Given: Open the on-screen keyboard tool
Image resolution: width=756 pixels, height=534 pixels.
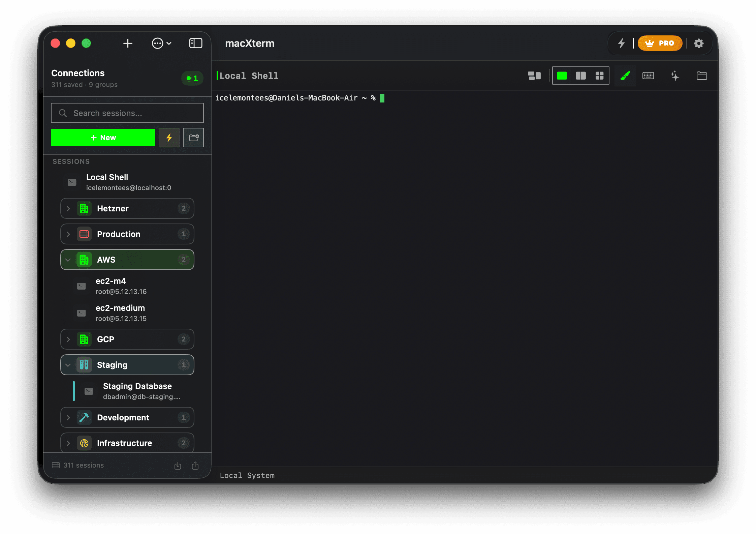Looking at the screenshot, I should pos(648,76).
